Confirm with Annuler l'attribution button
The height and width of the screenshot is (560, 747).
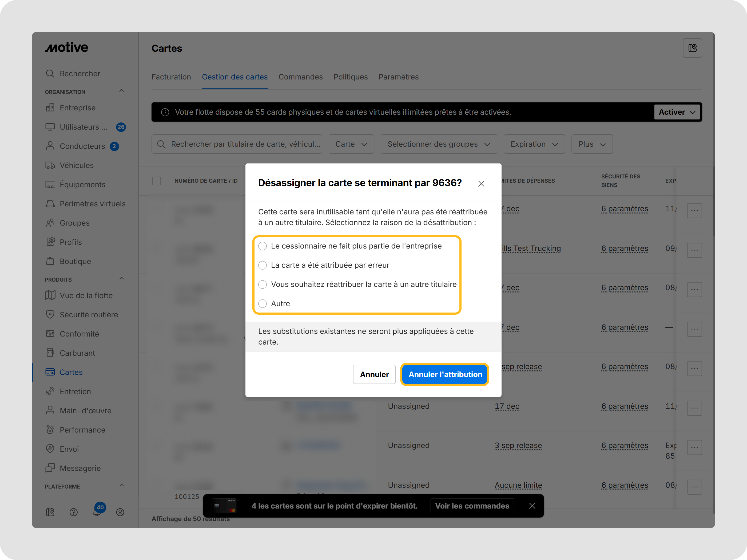click(445, 374)
